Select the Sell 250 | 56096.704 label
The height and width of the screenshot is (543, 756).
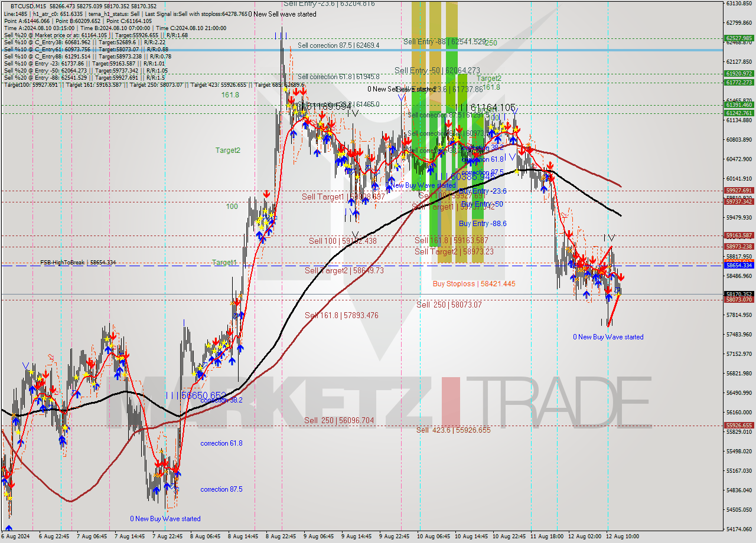(x=339, y=420)
